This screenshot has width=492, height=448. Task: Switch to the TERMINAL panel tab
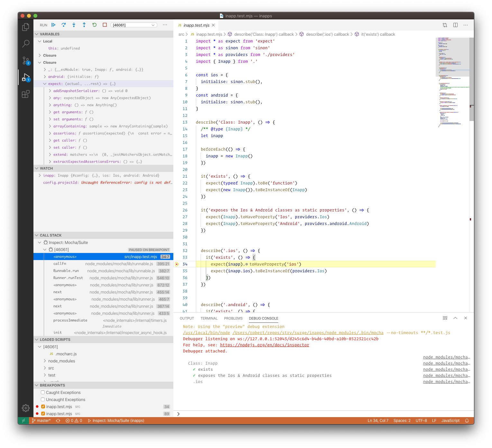pos(209,318)
